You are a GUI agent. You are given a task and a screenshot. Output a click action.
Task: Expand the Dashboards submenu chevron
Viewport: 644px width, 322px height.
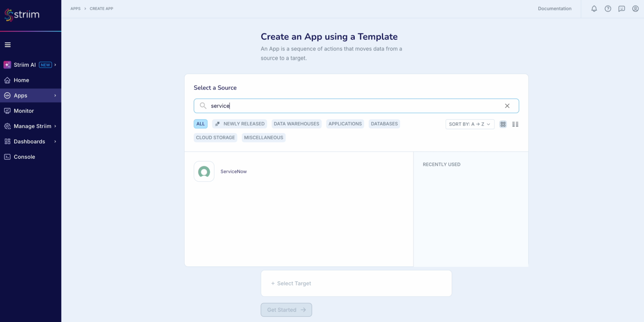tap(55, 141)
